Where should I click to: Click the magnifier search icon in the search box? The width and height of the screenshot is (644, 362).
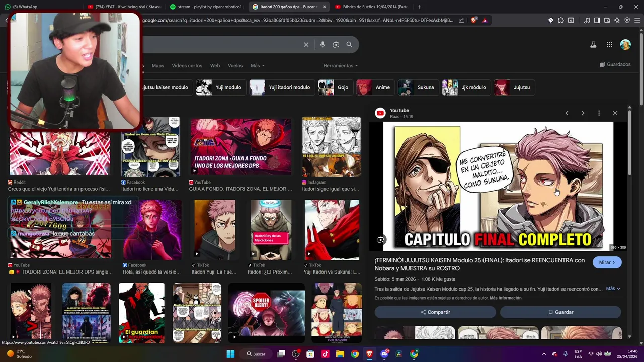point(349,45)
